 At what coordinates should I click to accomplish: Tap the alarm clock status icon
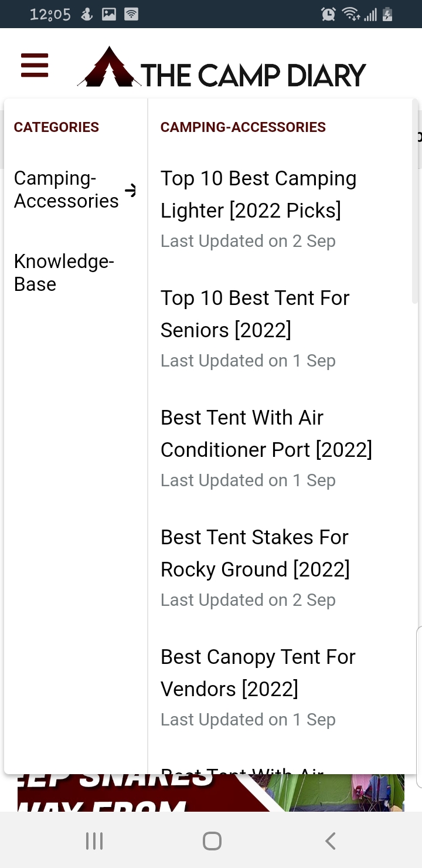coord(328,15)
